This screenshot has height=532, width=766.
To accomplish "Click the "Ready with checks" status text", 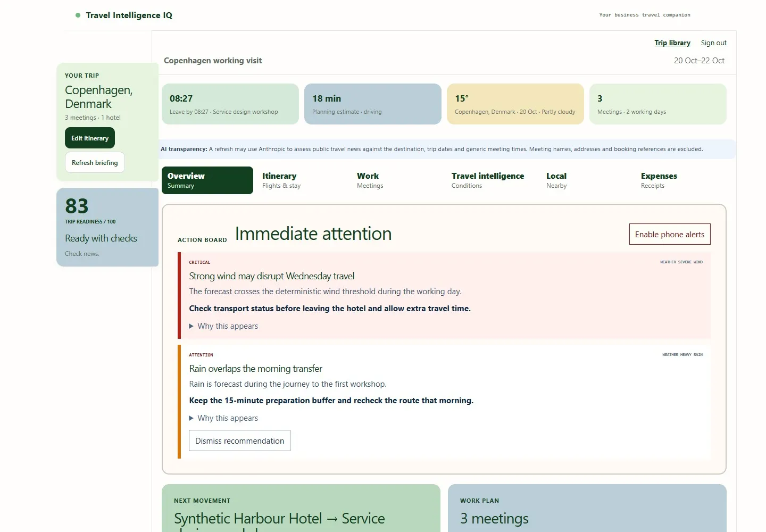I will [x=101, y=238].
